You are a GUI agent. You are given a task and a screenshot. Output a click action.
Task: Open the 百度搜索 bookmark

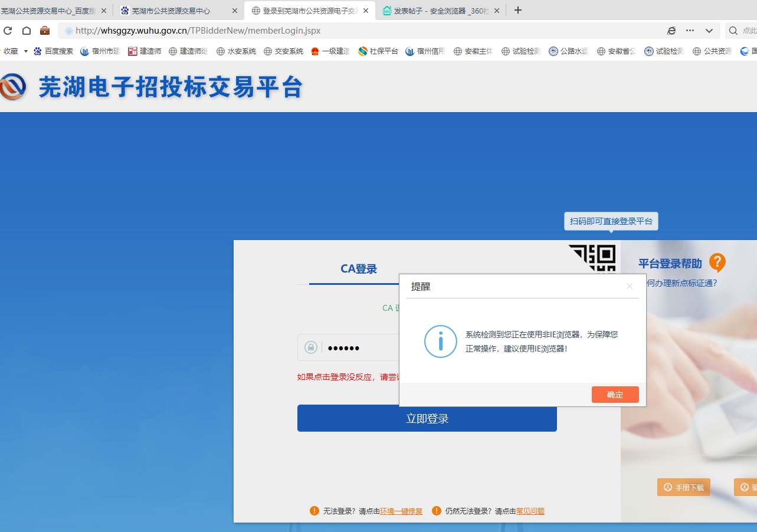[53, 51]
